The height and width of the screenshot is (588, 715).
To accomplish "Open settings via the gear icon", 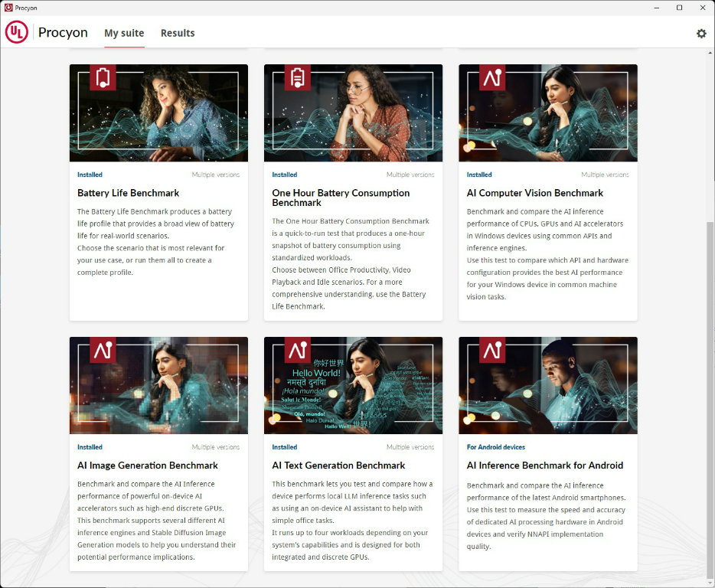I will (701, 33).
